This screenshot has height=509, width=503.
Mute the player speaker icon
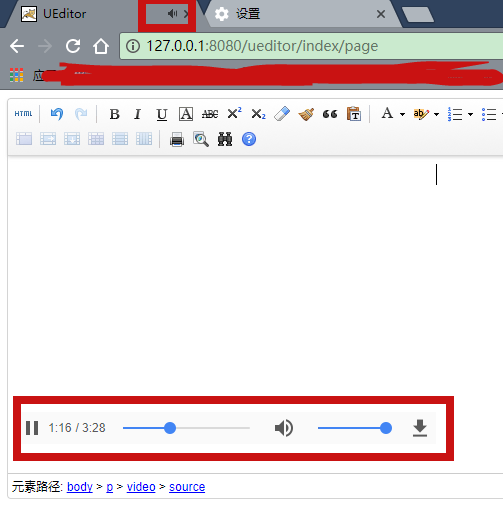click(x=284, y=428)
